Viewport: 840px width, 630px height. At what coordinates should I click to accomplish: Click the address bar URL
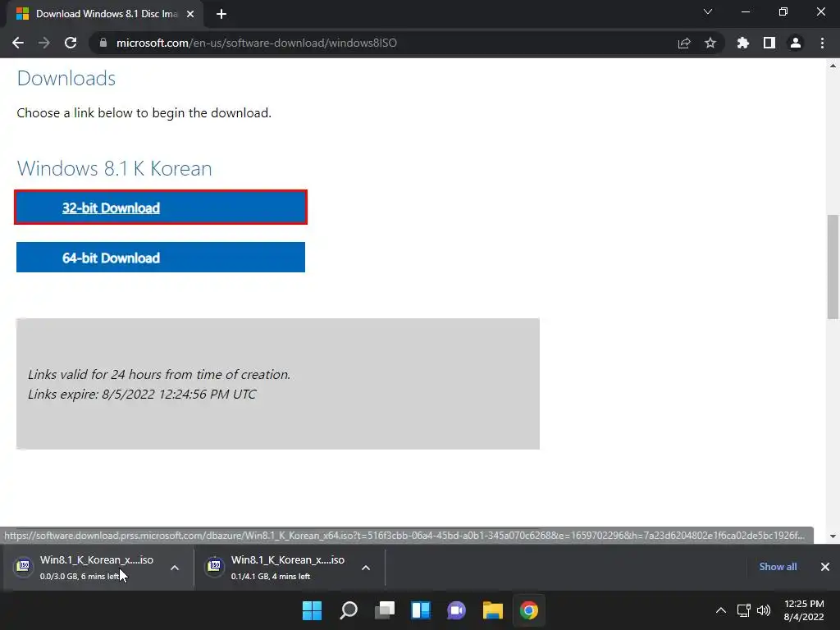coord(257,43)
